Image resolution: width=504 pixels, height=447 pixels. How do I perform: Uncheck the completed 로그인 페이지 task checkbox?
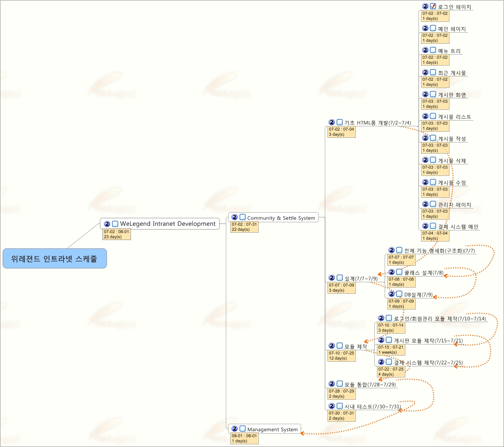click(433, 7)
